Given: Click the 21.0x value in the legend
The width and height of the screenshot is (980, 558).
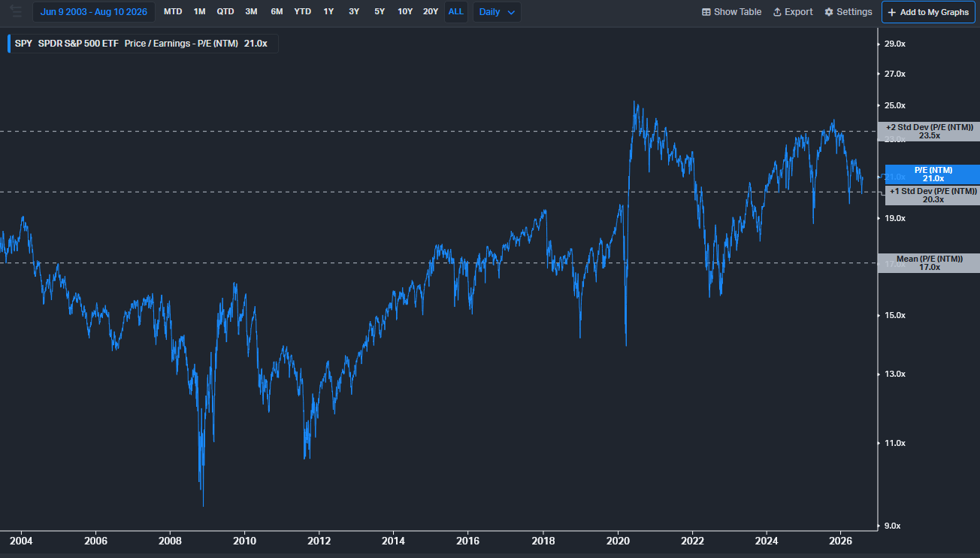Looking at the screenshot, I should [256, 44].
